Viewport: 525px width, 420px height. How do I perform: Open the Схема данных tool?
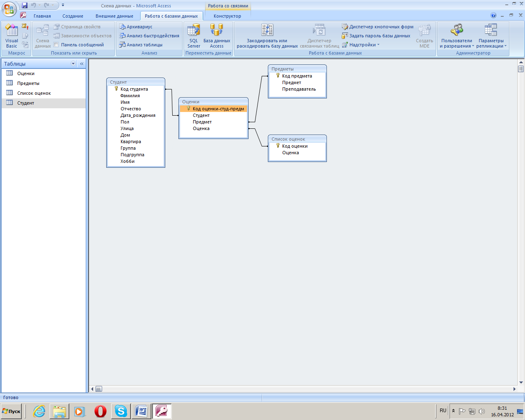[x=43, y=36]
